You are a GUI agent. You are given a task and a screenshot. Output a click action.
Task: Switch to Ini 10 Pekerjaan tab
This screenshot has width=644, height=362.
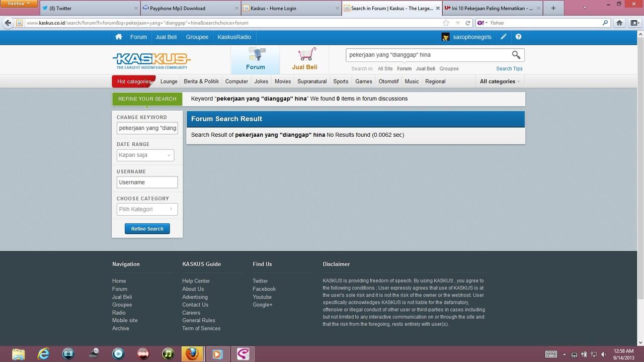492,8
